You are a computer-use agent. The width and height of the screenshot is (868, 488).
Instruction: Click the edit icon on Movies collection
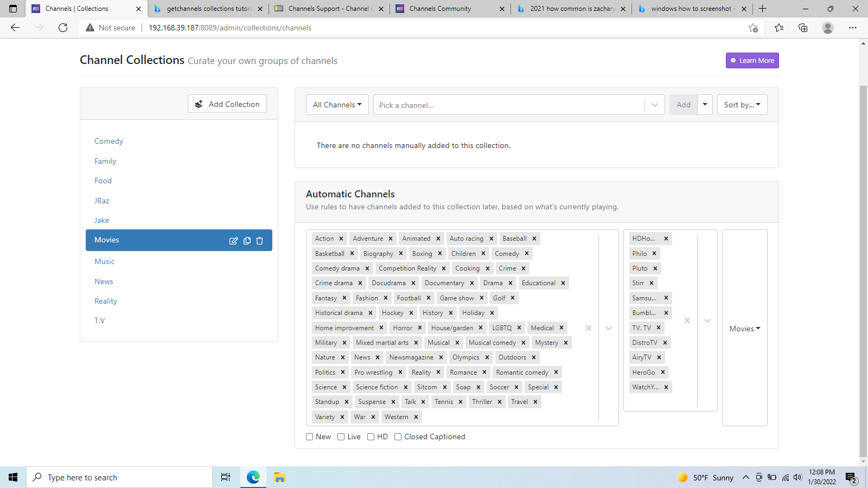pos(233,241)
